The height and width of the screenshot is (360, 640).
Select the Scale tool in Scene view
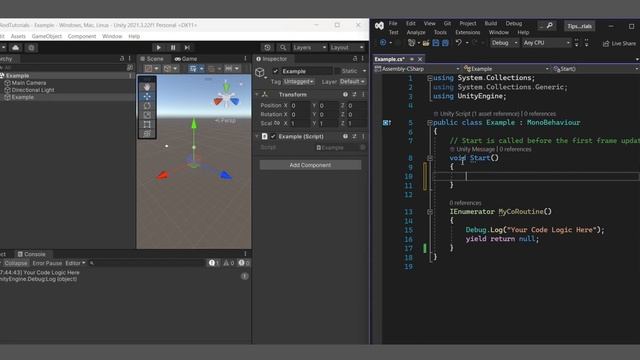click(x=147, y=115)
